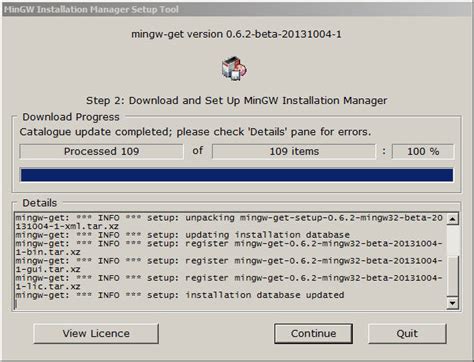
Task: Click the Details pane scrollbar thumb
Action: (452, 276)
